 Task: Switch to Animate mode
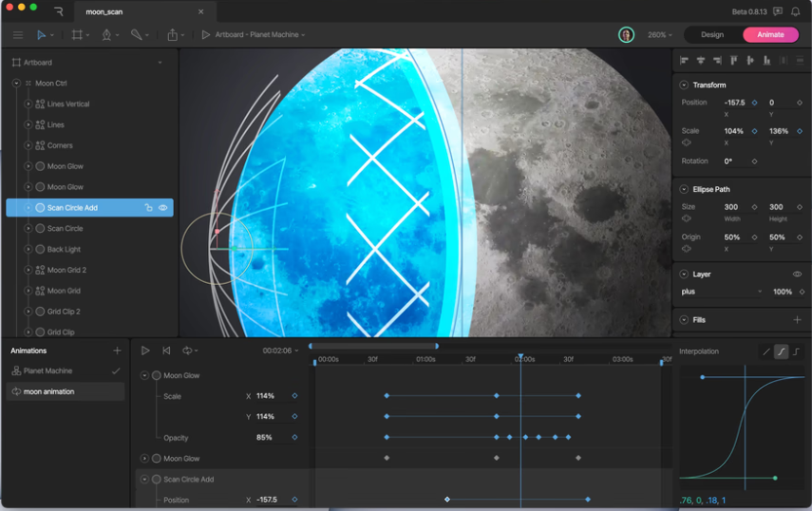coord(770,35)
